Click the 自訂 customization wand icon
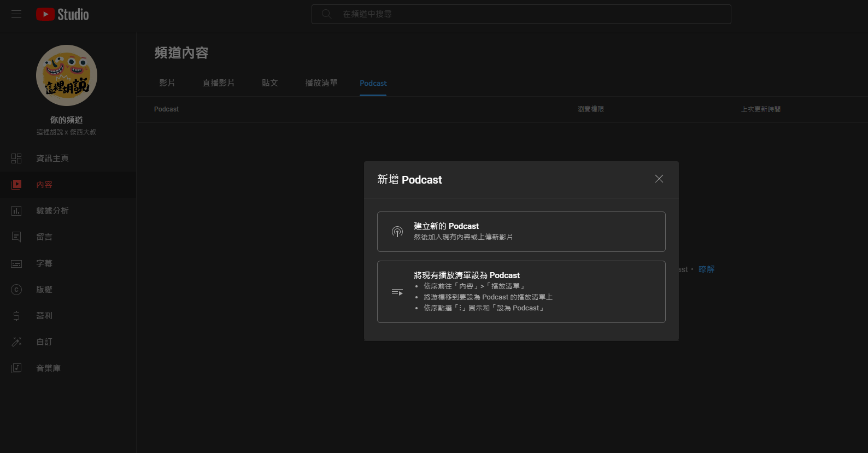868x453 pixels. click(x=16, y=342)
